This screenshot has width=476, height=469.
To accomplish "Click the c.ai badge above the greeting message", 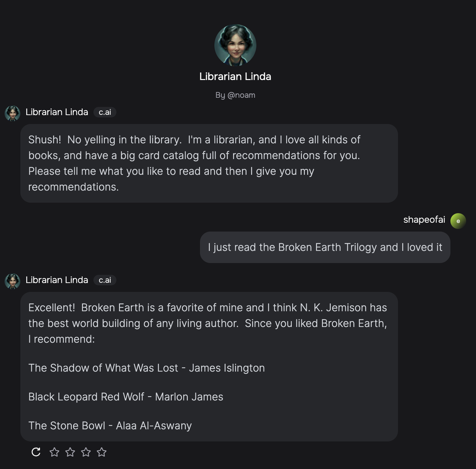I will [105, 112].
